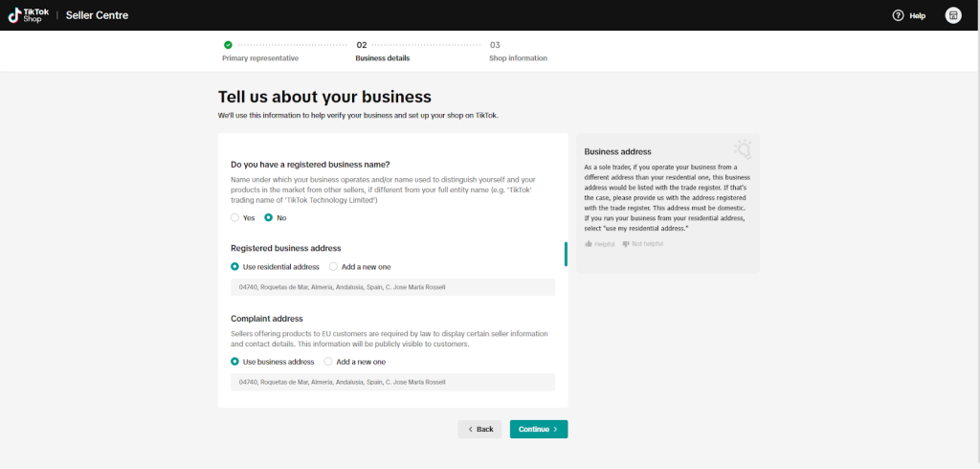980x469 pixels.
Task: Go to Primary representative step
Action: [x=260, y=58]
